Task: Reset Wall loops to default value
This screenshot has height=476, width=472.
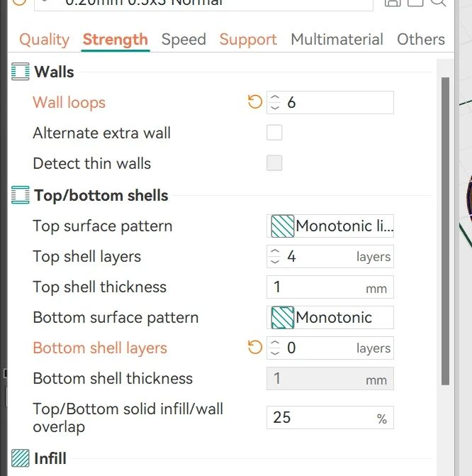Action: (254, 102)
